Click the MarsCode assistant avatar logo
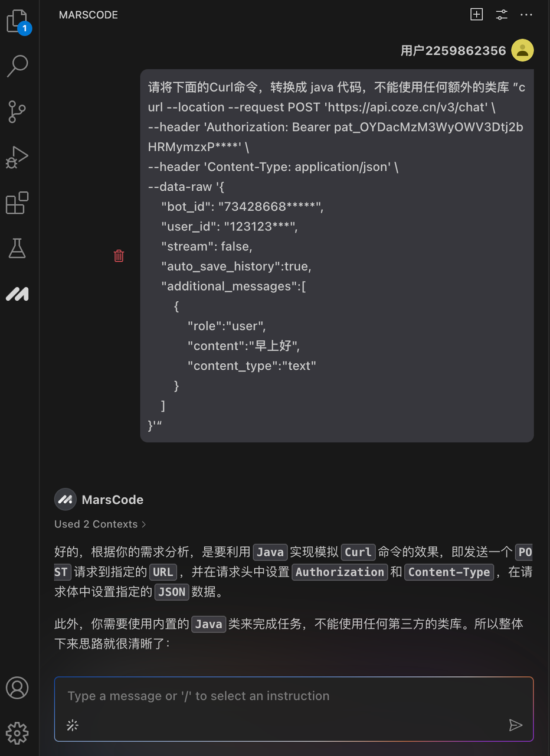 [x=66, y=500]
